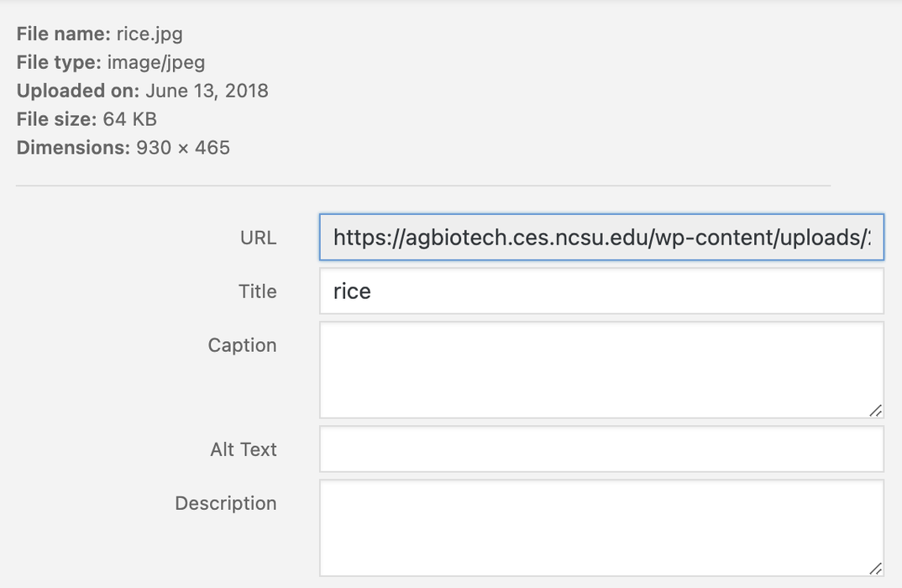Select the Title field containing "rice"
Screen dimensions: 902x588
point(600,291)
